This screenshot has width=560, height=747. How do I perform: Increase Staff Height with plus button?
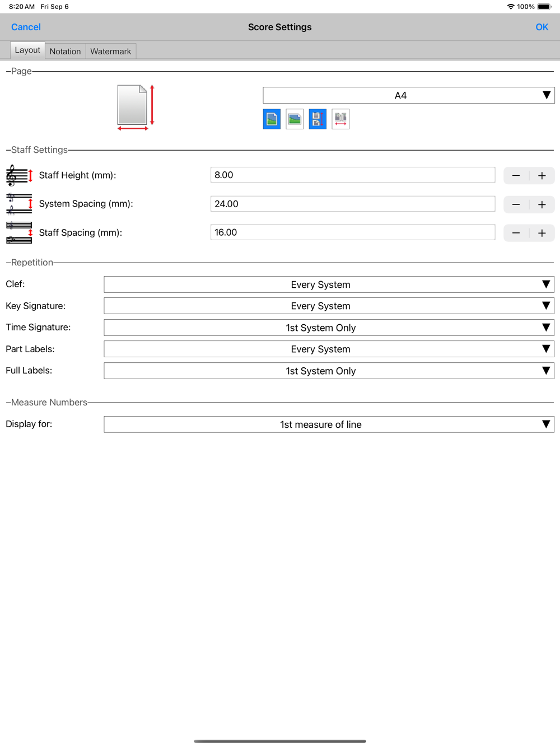(542, 175)
